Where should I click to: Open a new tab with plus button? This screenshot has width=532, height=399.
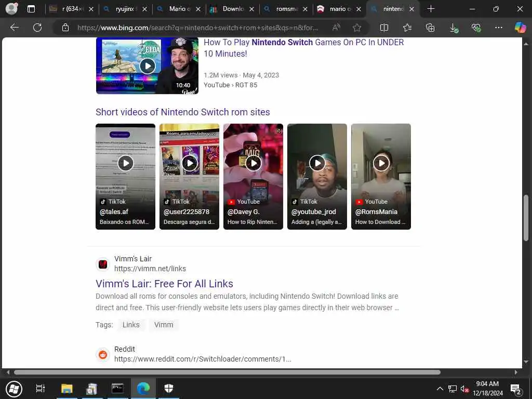point(431,9)
